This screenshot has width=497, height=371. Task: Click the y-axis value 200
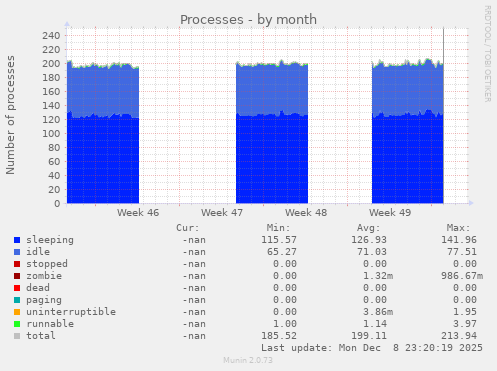coord(51,64)
